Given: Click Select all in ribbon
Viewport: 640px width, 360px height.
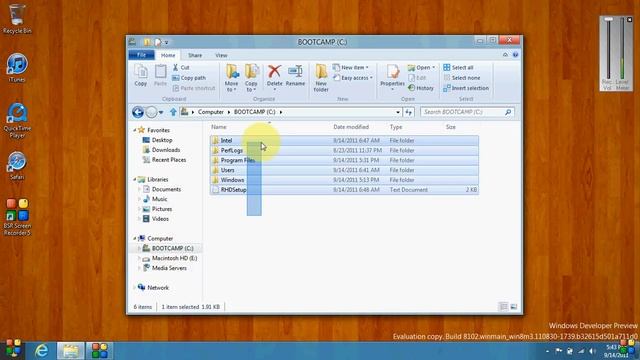Looking at the screenshot, I should click(458, 67).
